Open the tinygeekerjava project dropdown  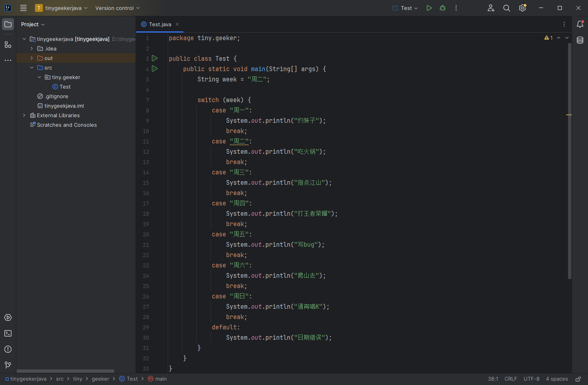pyautogui.click(x=62, y=8)
